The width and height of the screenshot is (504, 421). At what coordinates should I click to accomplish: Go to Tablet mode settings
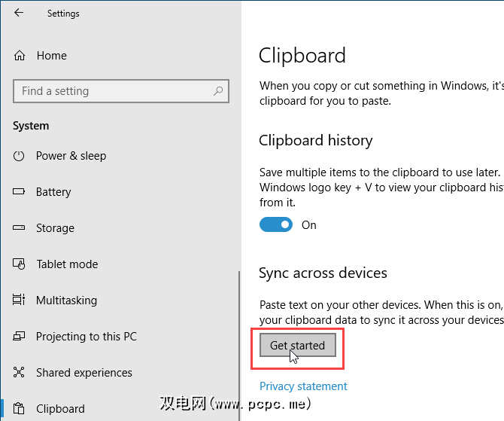(x=67, y=264)
